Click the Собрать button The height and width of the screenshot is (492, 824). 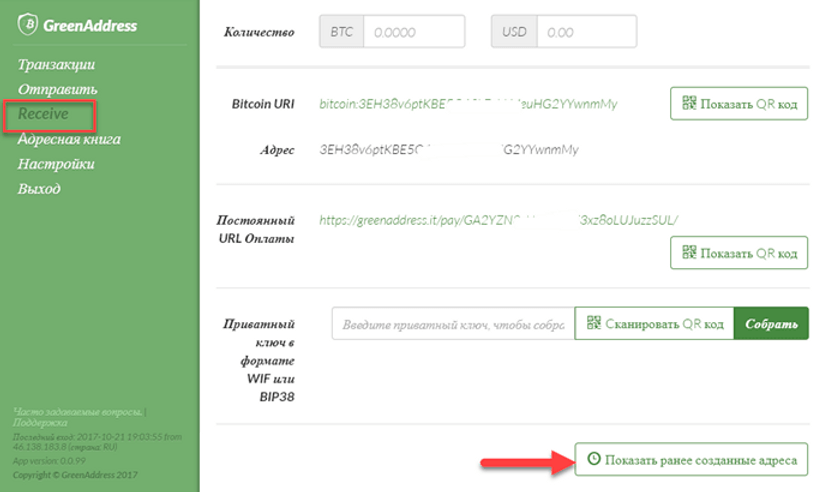(x=771, y=324)
